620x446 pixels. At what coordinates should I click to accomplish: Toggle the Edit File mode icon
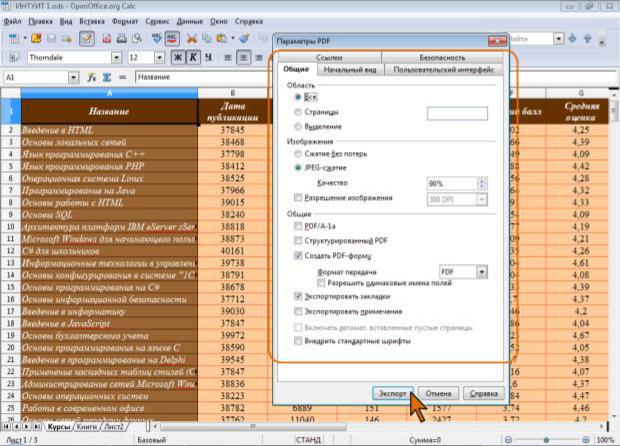coord(87,39)
